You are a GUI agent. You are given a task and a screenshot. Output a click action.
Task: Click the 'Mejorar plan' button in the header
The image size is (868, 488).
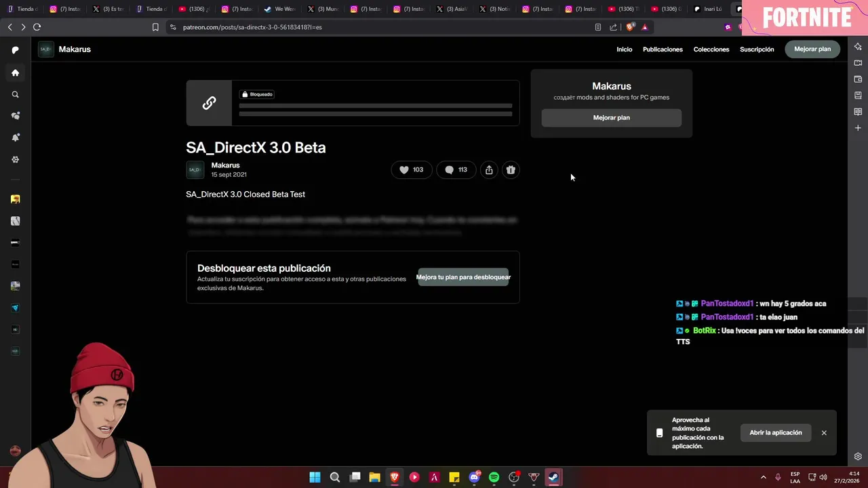[812, 49]
